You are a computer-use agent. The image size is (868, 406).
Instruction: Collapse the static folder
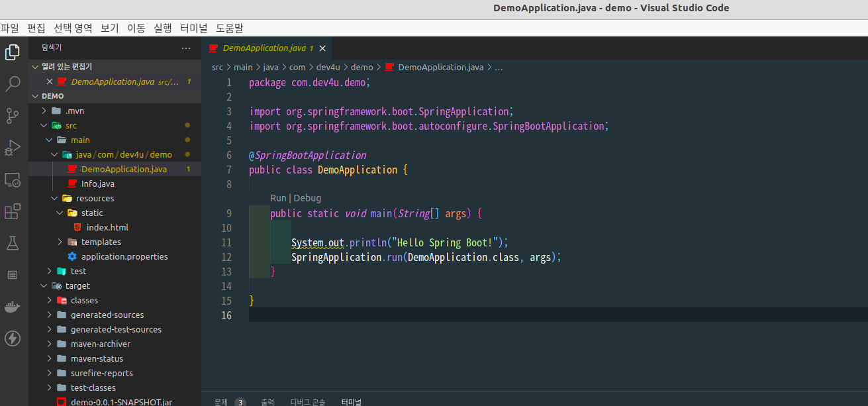60,213
